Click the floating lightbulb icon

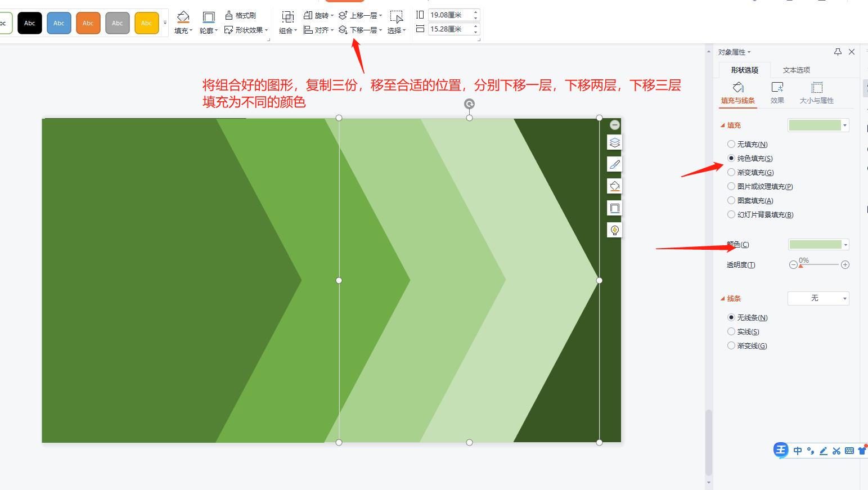(x=615, y=230)
